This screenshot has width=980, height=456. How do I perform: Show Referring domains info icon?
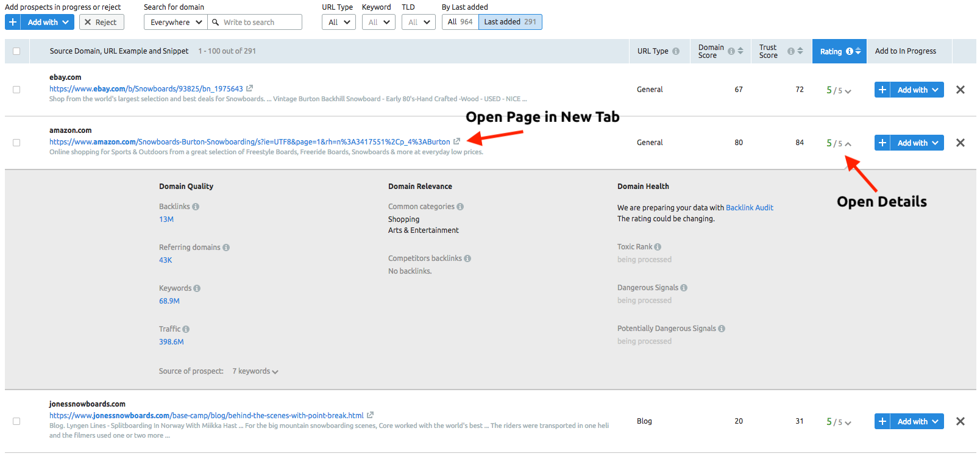click(226, 248)
